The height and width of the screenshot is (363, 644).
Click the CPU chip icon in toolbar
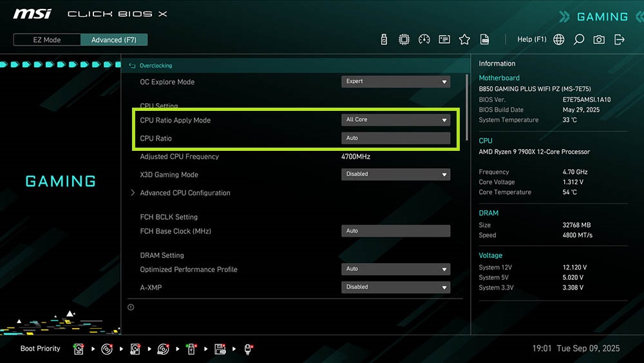404,39
